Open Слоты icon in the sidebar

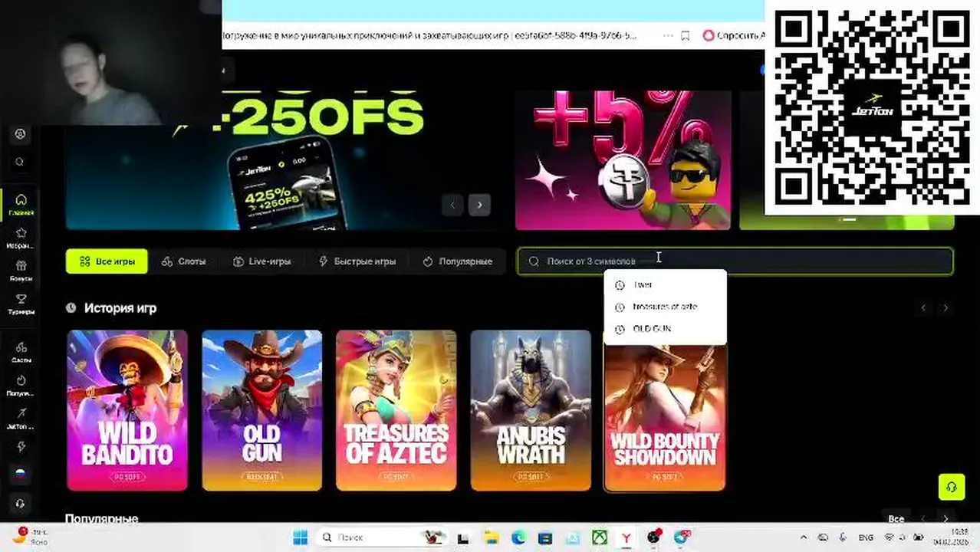21,352
